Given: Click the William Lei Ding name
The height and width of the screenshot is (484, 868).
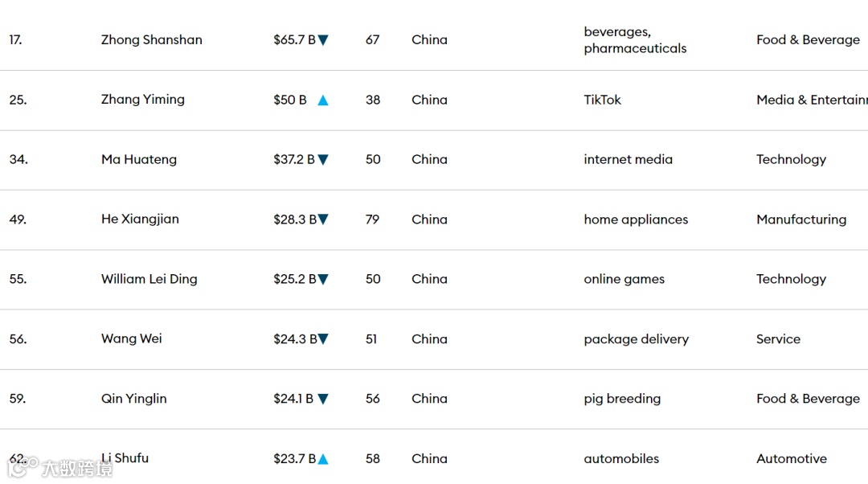Looking at the screenshot, I should [149, 279].
